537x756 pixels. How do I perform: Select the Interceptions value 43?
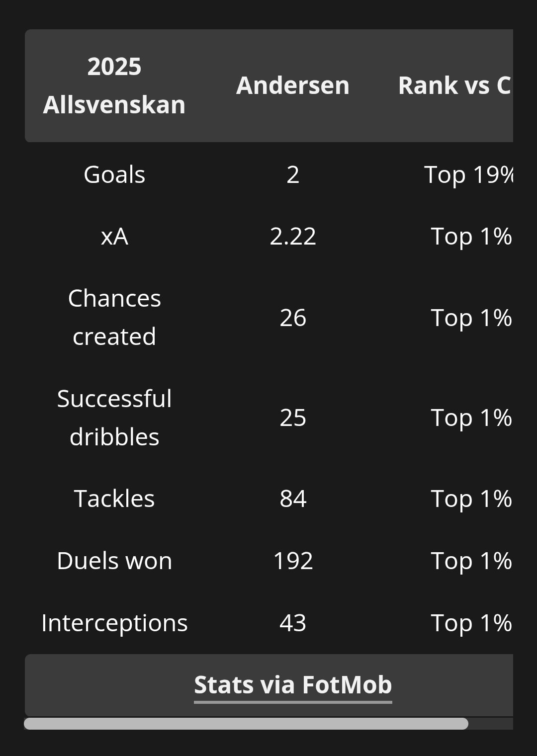[x=293, y=623]
